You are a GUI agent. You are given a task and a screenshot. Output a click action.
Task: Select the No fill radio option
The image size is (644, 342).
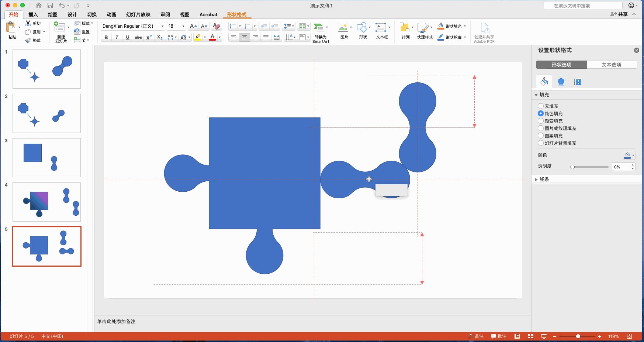coord(541,106)
